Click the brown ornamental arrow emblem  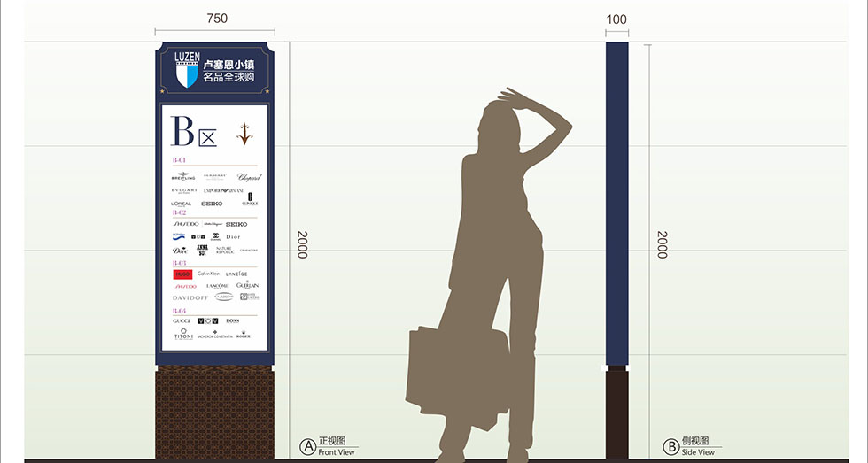pyautogui.click(x=244, y=134)
